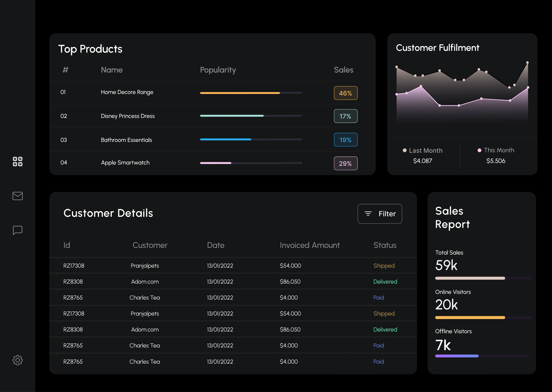Click the Shipped status for order RZ17308
The height and width of the screenshot is (392, 552).
[384, 266]
